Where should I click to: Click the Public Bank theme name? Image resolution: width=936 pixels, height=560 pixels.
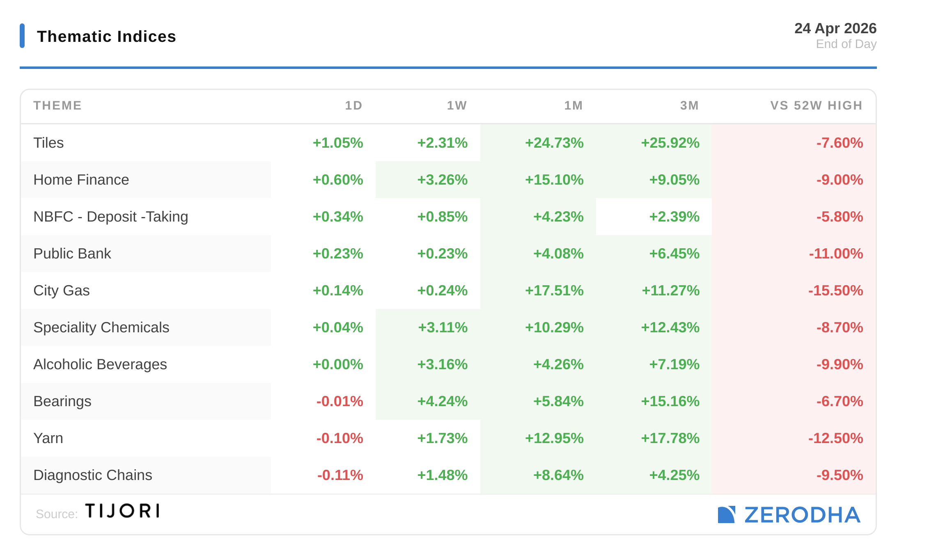tap(72, 254)
